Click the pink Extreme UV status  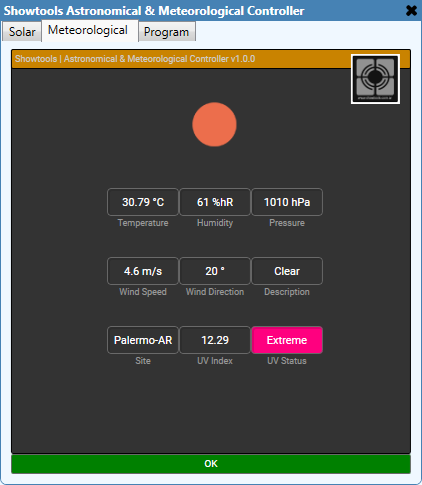point(287,340)
